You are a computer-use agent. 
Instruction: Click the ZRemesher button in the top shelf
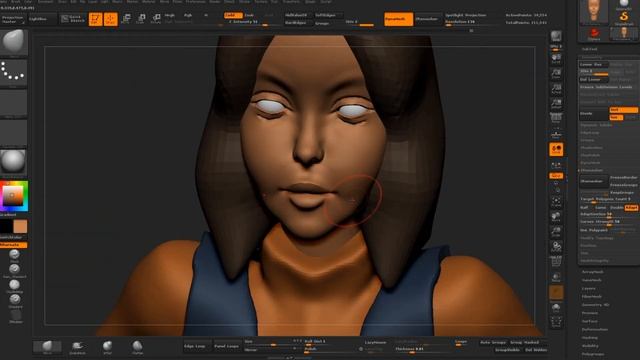427,19
